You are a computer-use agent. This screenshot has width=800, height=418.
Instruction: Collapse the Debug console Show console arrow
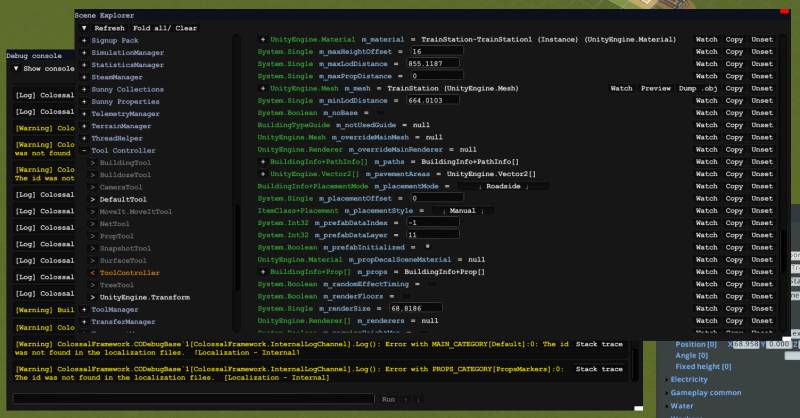click(x=16, y=68)
